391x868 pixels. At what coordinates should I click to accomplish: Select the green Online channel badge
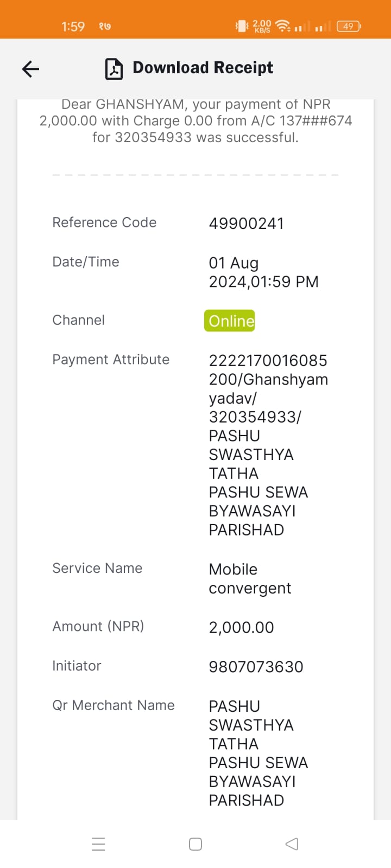[230, 321]
